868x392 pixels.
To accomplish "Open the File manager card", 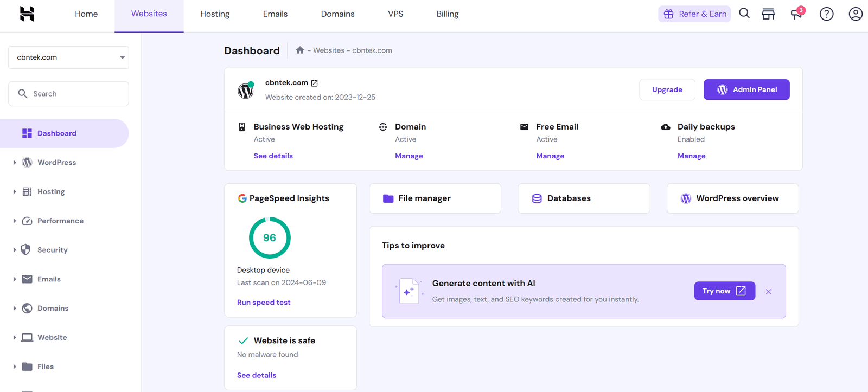I will click(x=435, y=198).
